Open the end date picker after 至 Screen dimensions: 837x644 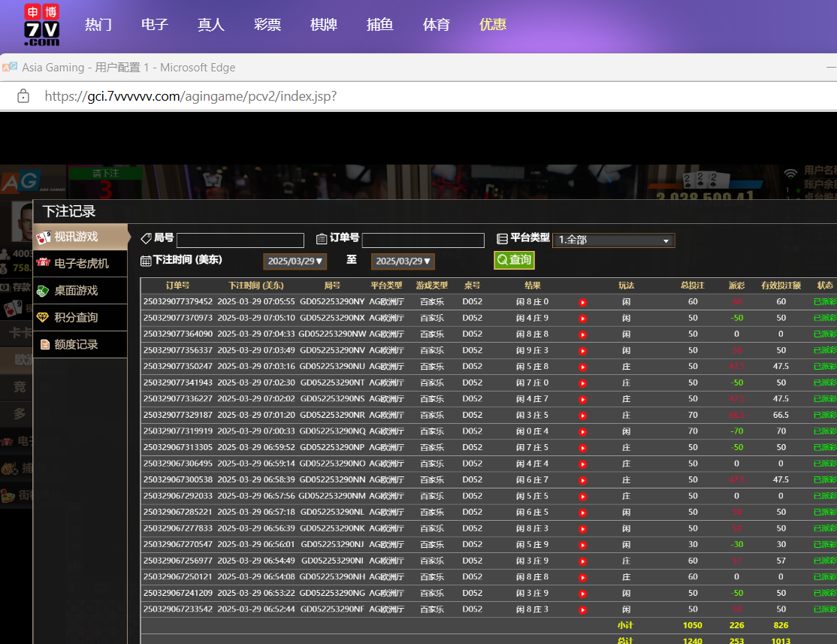pyautogui.click(x=403, y=262)
